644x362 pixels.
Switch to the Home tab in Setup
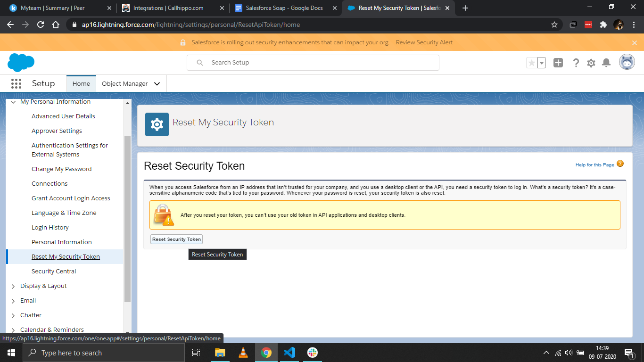pos(81,83)
